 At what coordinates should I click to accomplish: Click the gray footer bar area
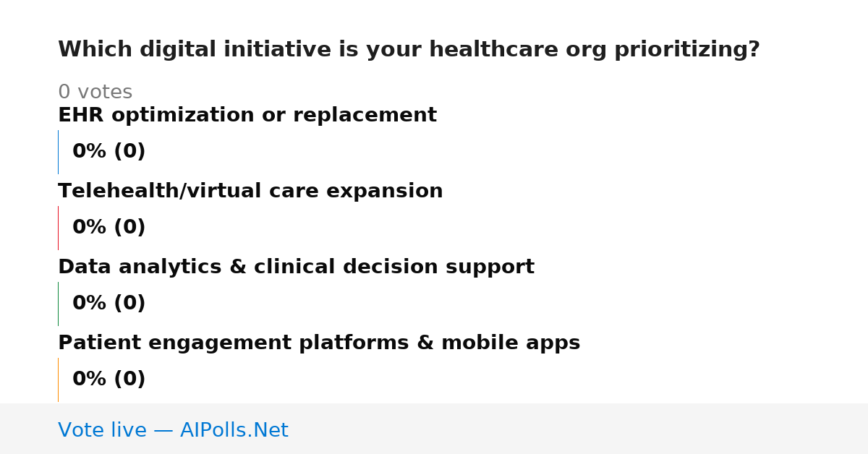pos(434,429)
